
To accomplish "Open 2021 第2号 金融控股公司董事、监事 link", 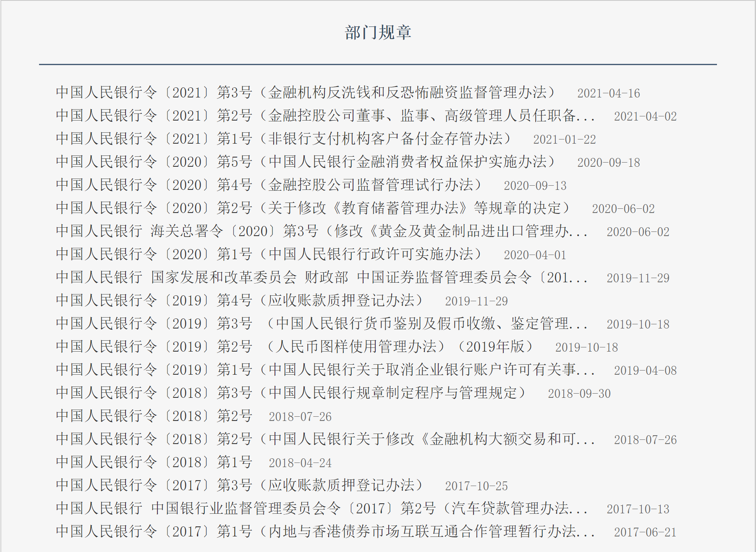I will (325, 116).
